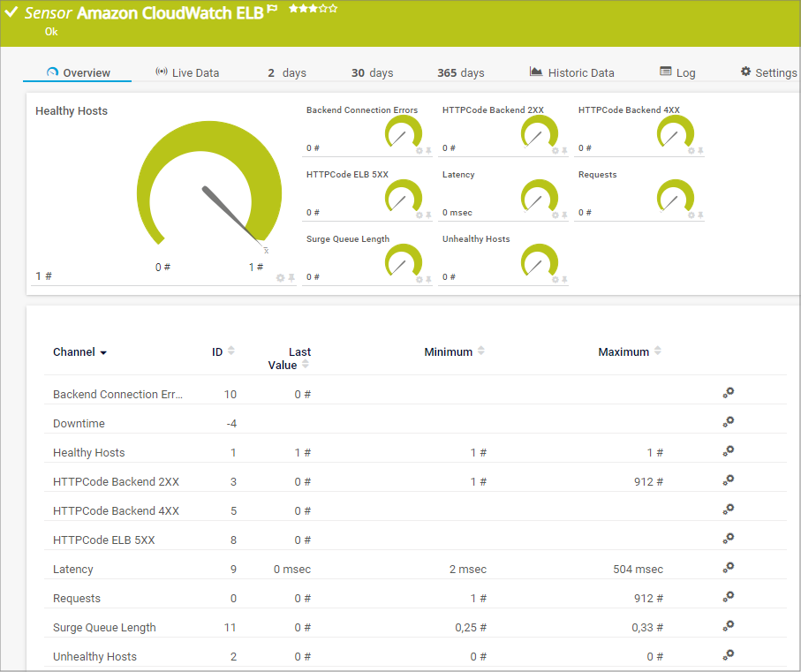Toggle the pin on the Healthy Hosts gauge

291,277
